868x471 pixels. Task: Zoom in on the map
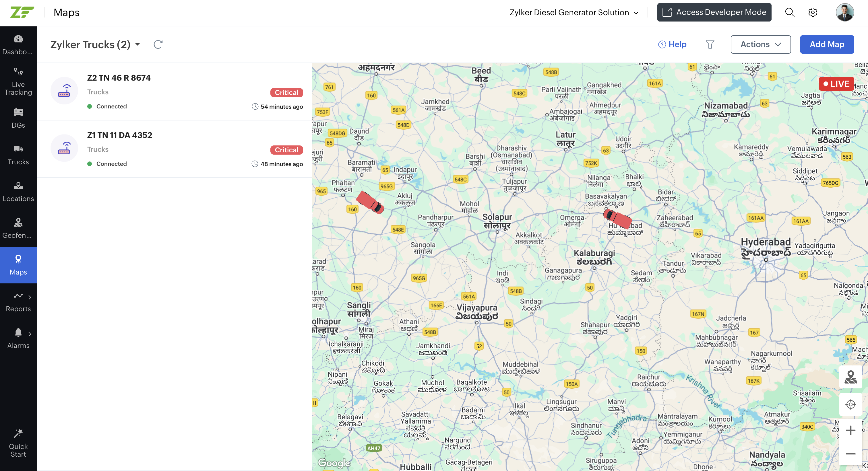(x=850, y=430)
